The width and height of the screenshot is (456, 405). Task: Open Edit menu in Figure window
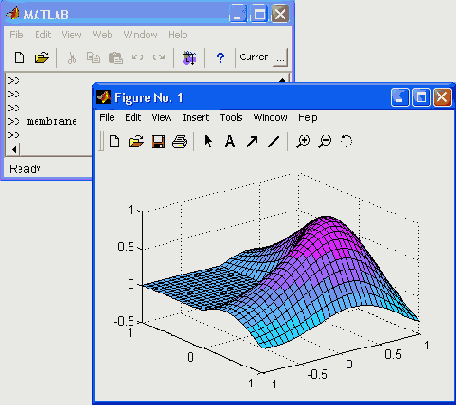pos(133,117)
